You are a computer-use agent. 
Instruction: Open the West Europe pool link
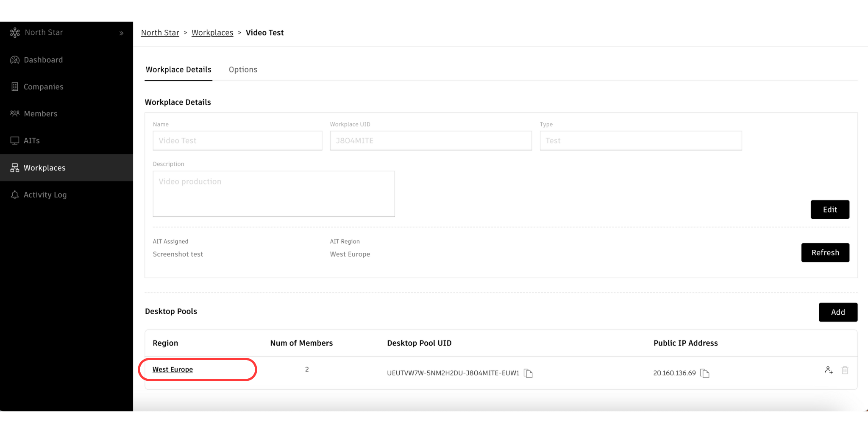172,369
